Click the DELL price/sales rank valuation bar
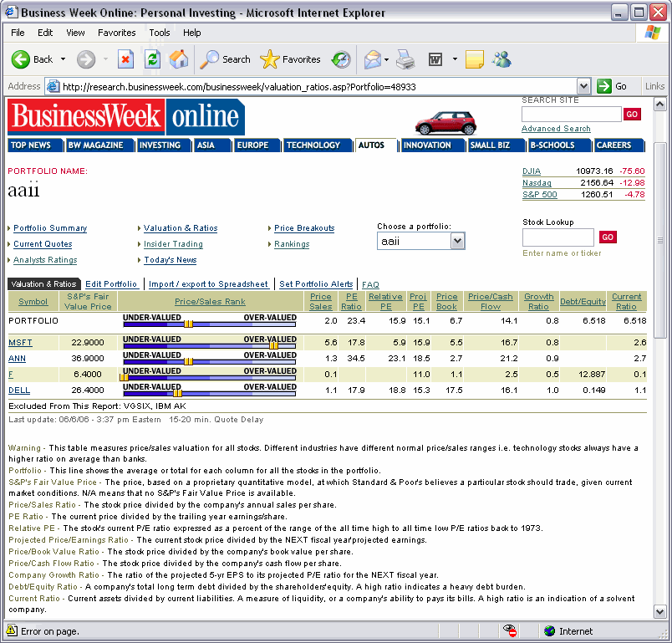Viewport: 672px width, 643px height. tap(209, 390)
